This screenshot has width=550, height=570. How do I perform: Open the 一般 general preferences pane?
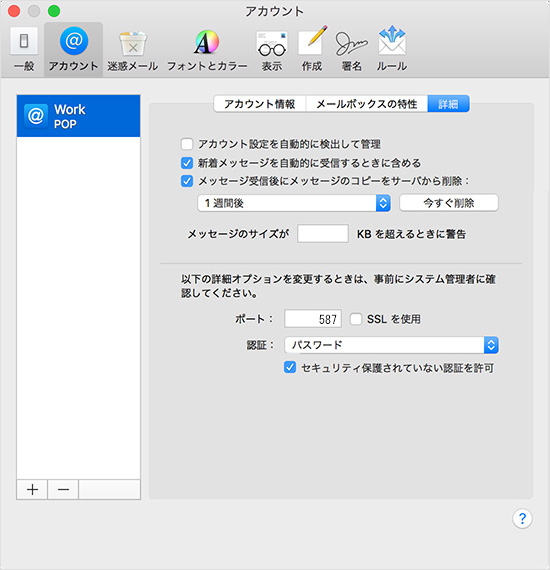click(x=24, y=49)
